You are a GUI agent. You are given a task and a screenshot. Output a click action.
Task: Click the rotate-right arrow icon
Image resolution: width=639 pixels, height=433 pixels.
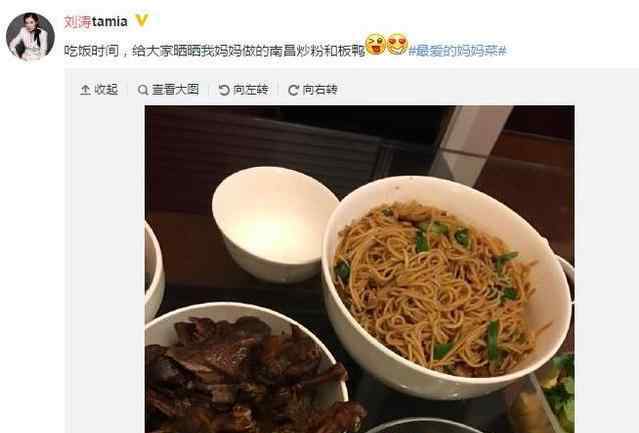[x=293, y=90]
